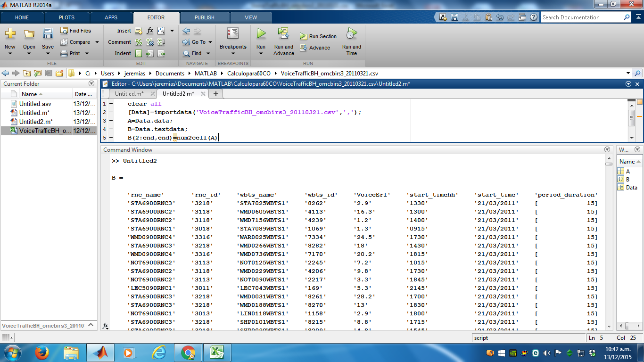This screenshot has width=644, height=362.
Task: Click Find Files in FILE section
Action: coord(76,31)
